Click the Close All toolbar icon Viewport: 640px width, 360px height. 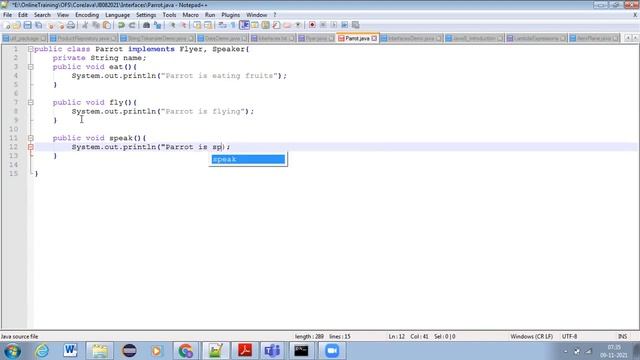[61, 25]
